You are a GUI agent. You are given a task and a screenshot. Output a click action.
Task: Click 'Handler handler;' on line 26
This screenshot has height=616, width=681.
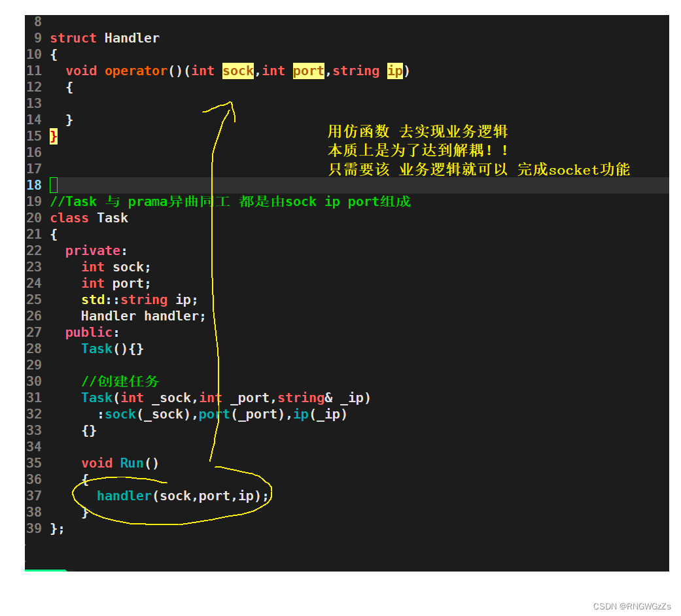pos(143,316)
